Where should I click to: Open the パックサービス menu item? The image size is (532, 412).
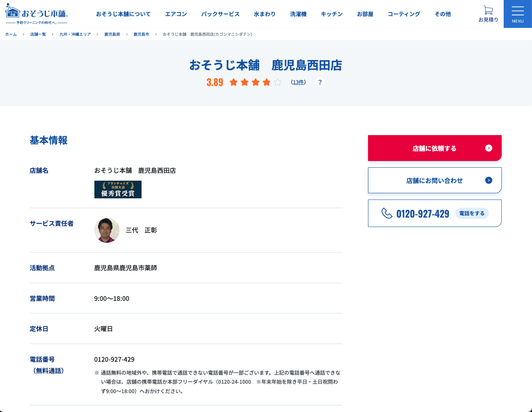click(x=220, y=14)
